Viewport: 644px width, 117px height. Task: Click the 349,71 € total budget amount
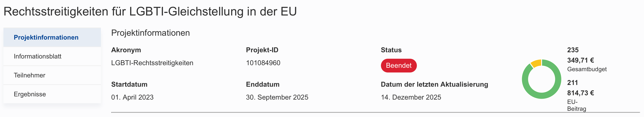pos(580,60)
